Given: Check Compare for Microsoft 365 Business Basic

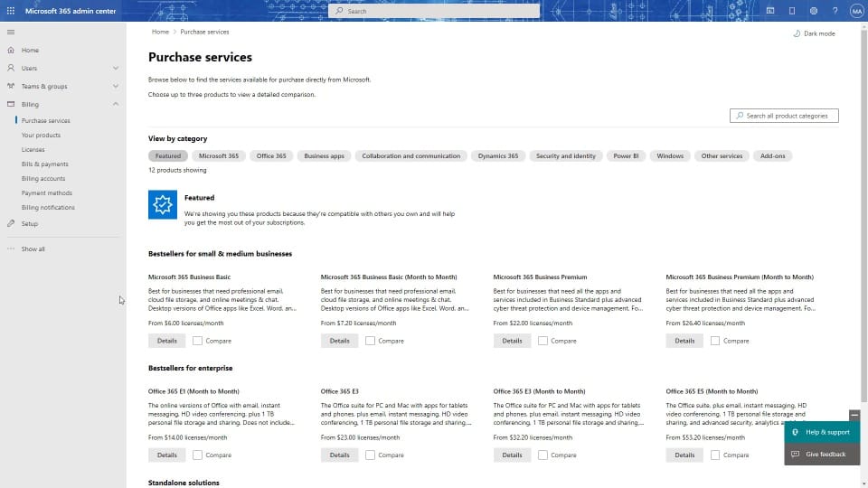Looking at the screenshot, I should 197,341.
